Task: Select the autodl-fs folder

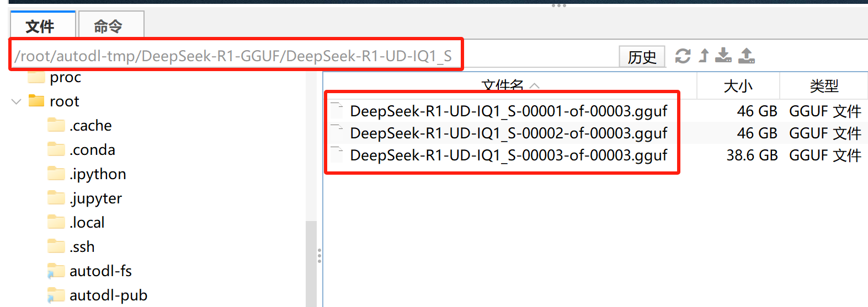Action: coord(100,271)
